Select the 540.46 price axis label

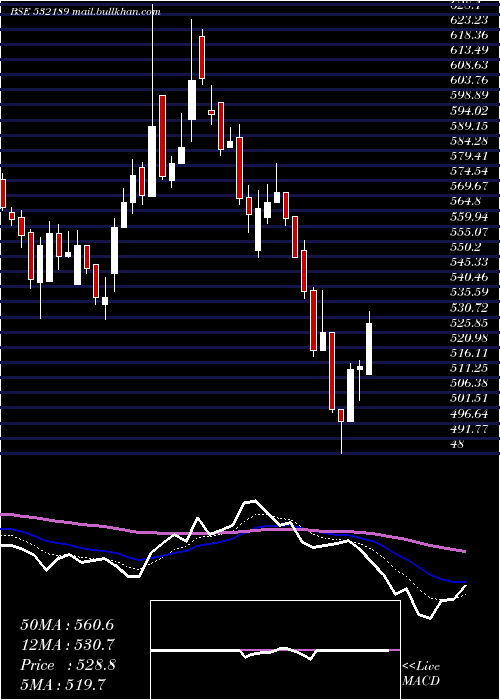coord(469,277)
